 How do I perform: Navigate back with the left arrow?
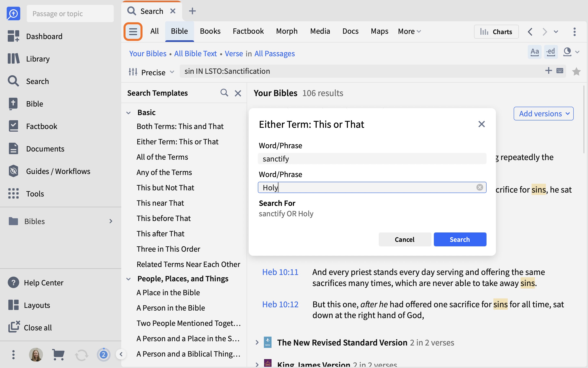tap(530, 32)
